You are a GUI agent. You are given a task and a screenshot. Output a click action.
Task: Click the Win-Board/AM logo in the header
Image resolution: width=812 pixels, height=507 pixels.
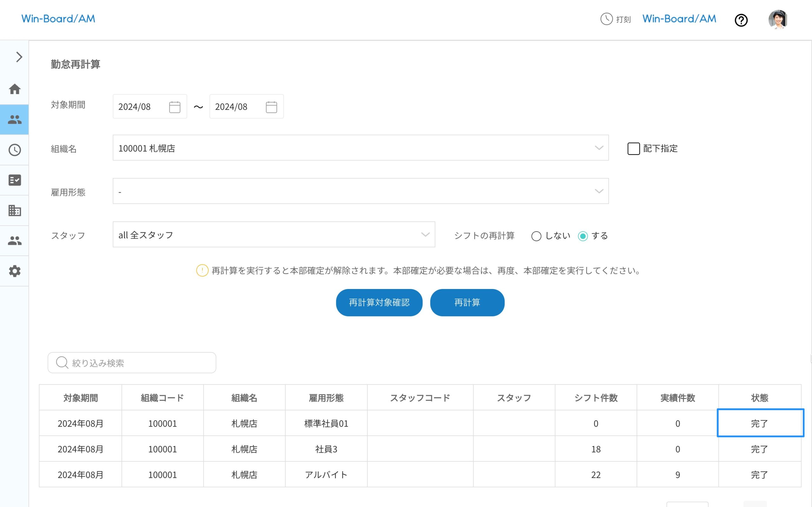pyautogui.click(x=58, y=19)
